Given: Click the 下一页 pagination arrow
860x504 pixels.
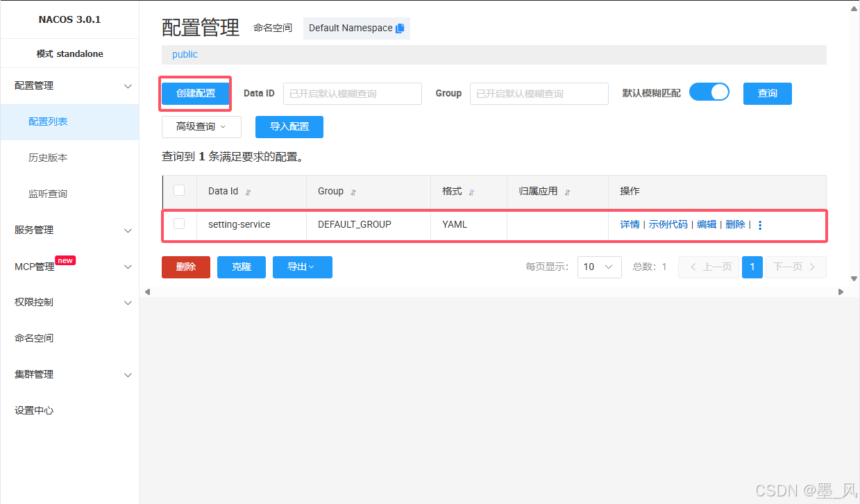Looking at the screenshot, I should coord(795,267).
